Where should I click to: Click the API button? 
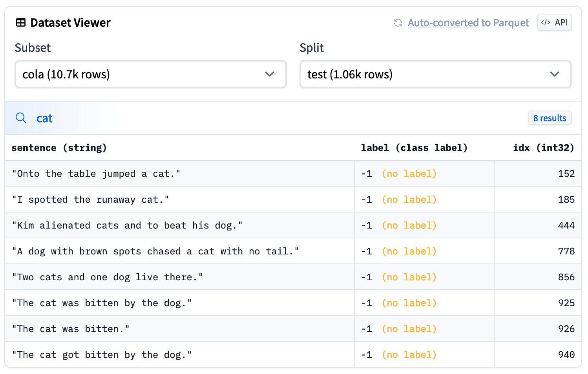(554, 22)
